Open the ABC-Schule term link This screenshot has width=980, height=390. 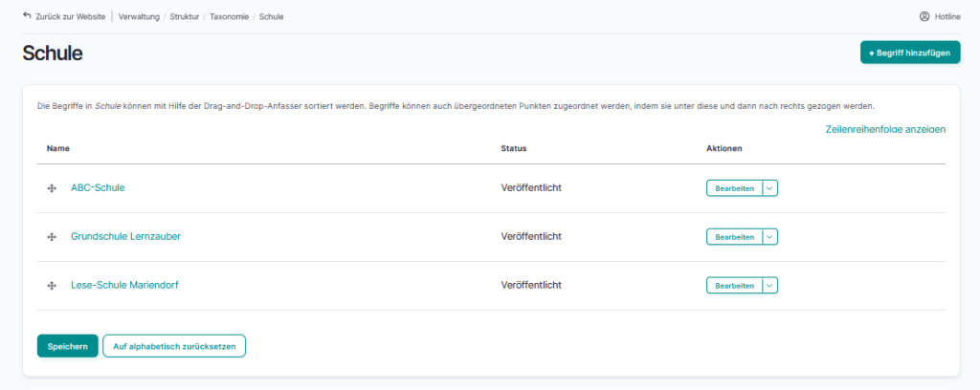[98, 187]
